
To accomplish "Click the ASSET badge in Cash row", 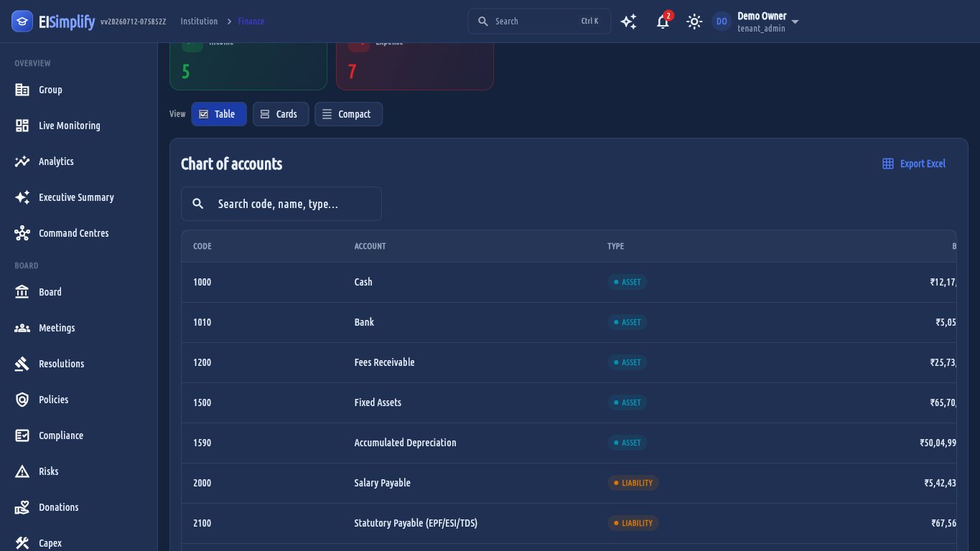I will click(x=627, y=282).
